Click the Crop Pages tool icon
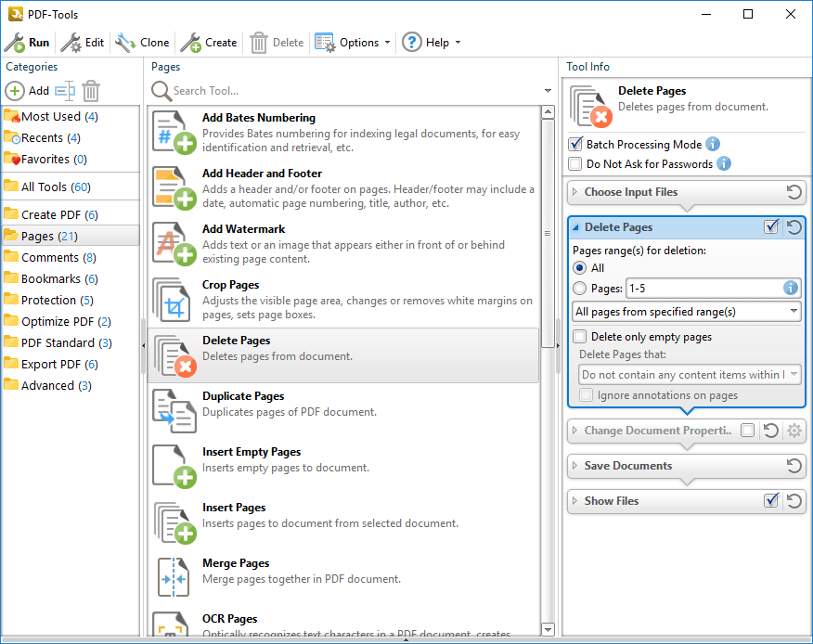813x644 pixels. click(171, 299)
